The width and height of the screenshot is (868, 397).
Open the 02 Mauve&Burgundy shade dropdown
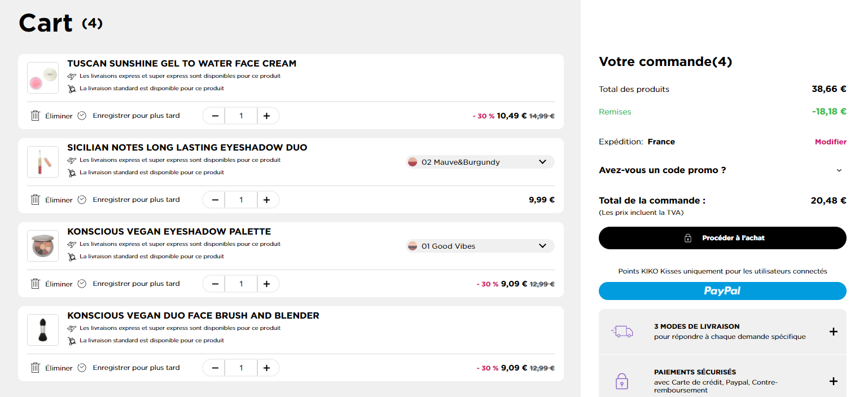(x=480, y=162)
